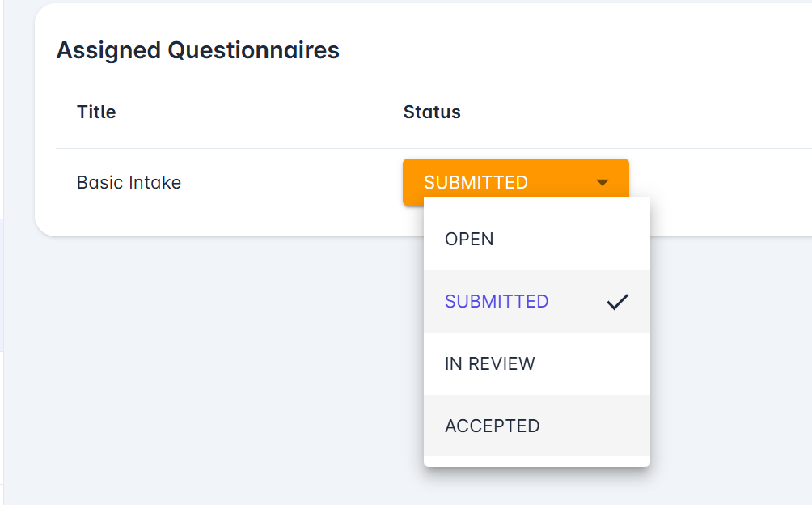Click empty card area right of the heading
812x505 pixels.
[x=566, y=50]
